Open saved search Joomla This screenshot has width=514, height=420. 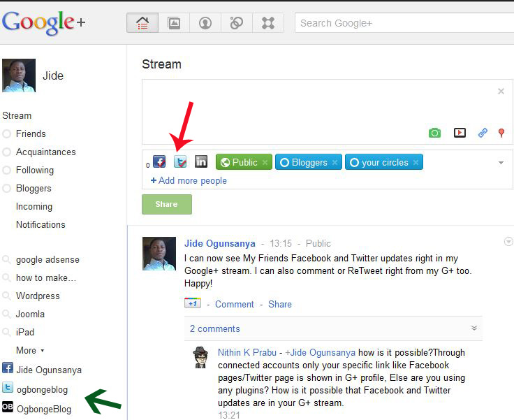tap(30, 314)
